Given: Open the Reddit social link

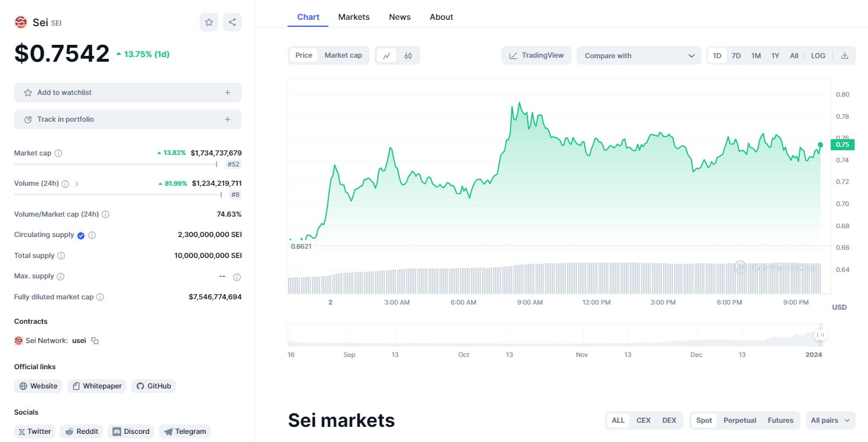Looking at the screenshot, I should 82,432.
